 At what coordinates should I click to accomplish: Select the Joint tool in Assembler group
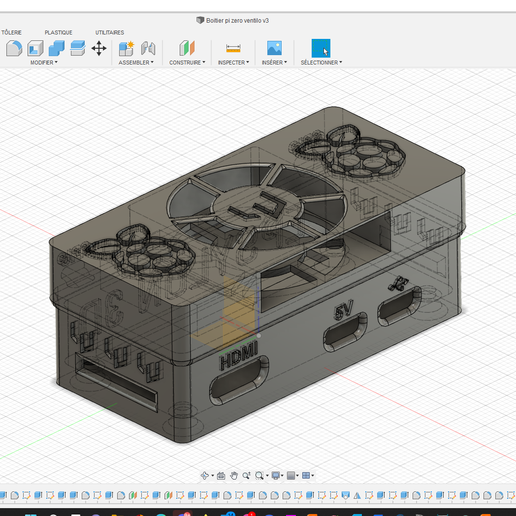[x=148, y=48]
